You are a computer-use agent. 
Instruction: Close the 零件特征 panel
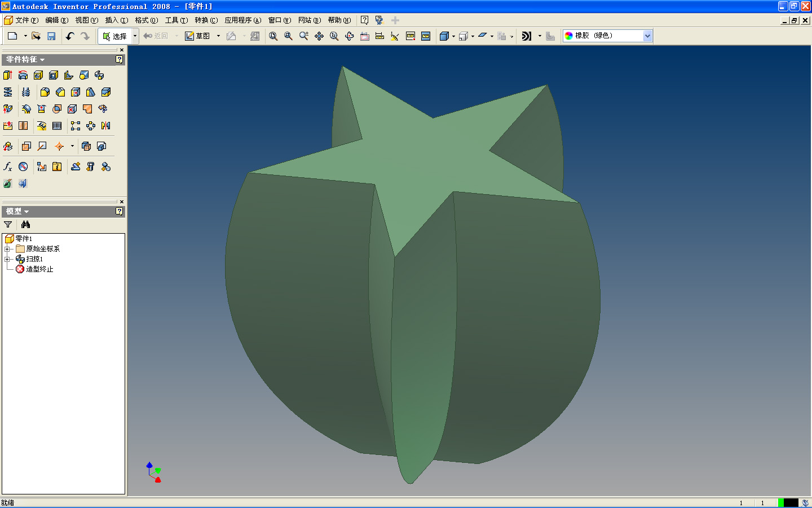pyautogui.click(x=122, y=50)
